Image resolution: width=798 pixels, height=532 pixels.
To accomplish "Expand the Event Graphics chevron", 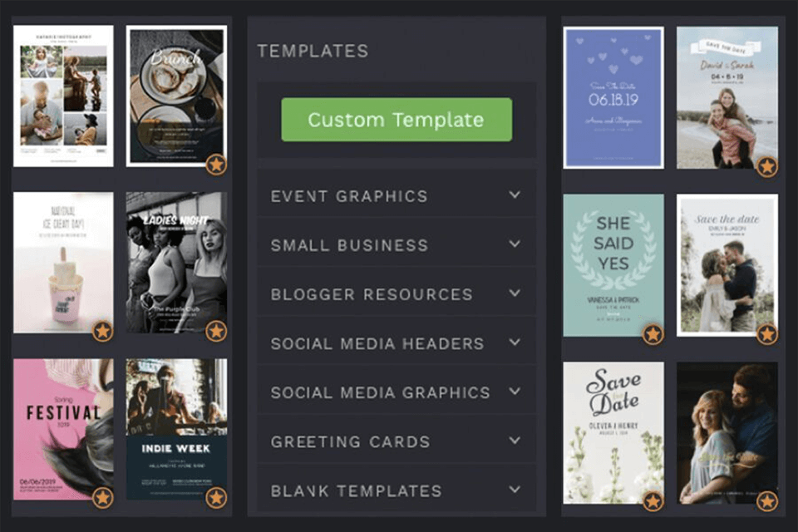I will (x=515, y=195).
